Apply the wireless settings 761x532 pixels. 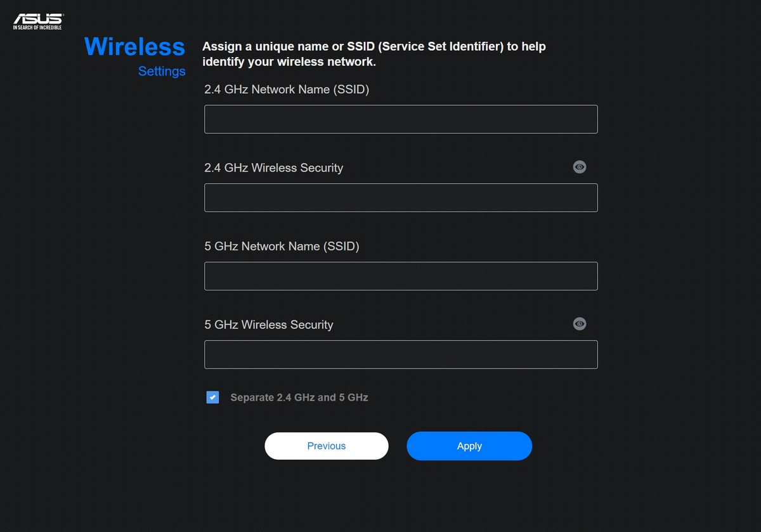(x=469, y=446)
